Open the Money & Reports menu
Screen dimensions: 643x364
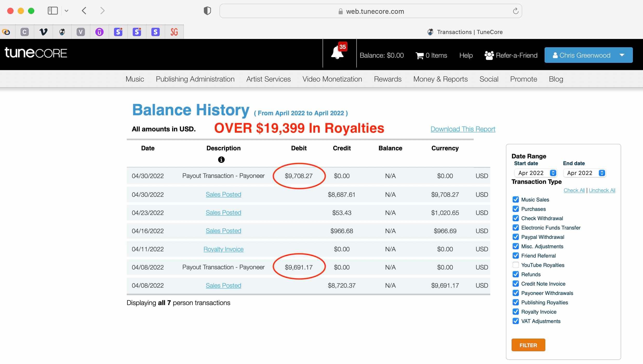click(x=440, y=79)
